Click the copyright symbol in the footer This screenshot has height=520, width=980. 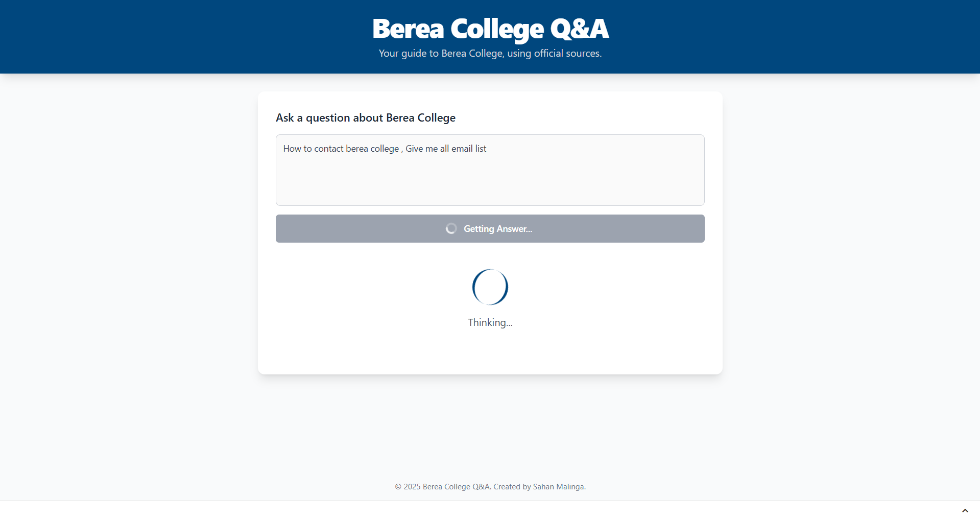(x=398, y=487)
